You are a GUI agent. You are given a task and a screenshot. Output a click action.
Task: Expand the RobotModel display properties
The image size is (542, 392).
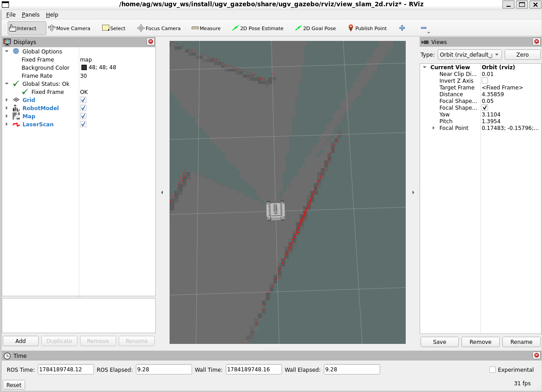tap(7, 108)
